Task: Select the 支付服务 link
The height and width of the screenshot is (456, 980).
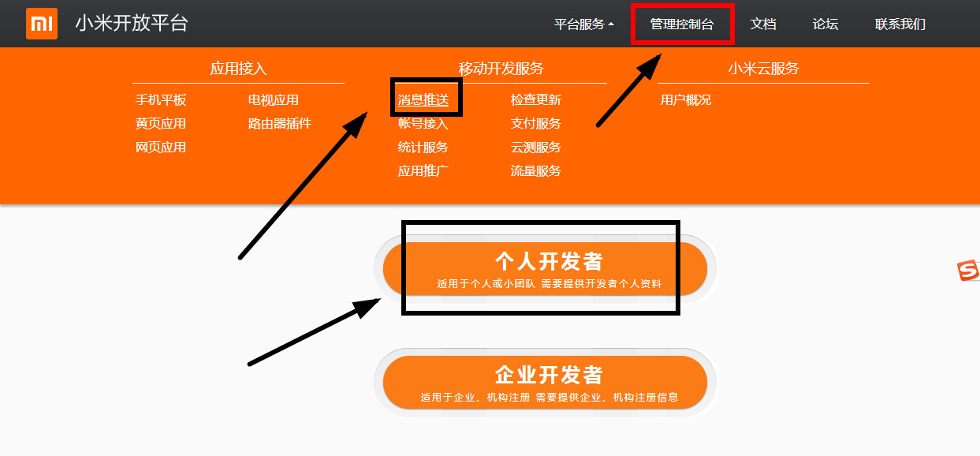Action: click(x=536, y=124)
